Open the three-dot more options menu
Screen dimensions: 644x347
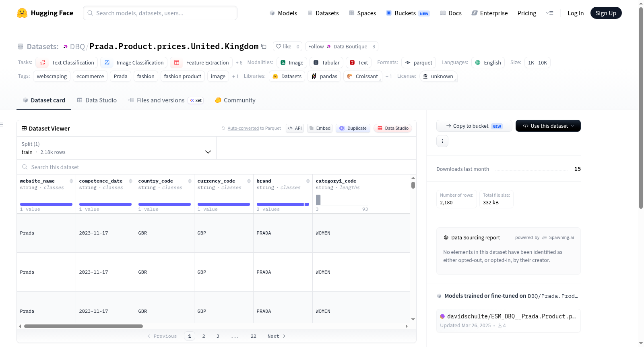click(x=442, y=141)
